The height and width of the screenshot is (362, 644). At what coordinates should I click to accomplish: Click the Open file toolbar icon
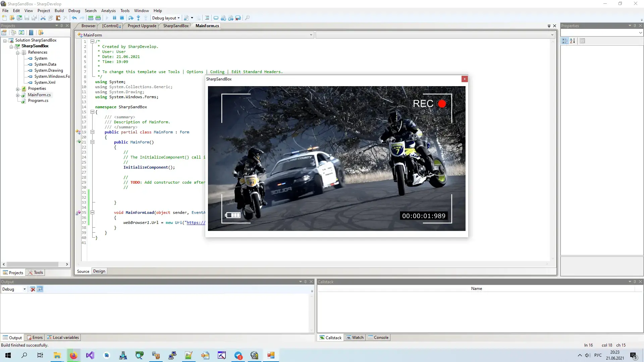[x=12, y=18]
